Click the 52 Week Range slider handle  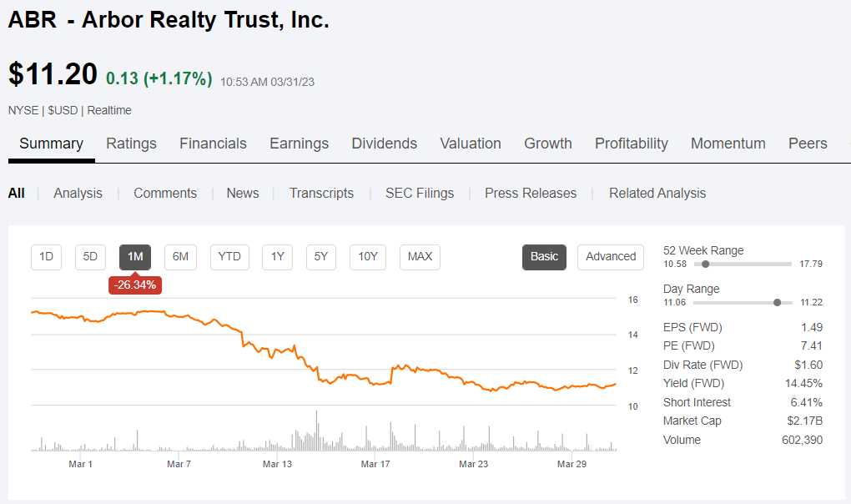click(706, 264)
